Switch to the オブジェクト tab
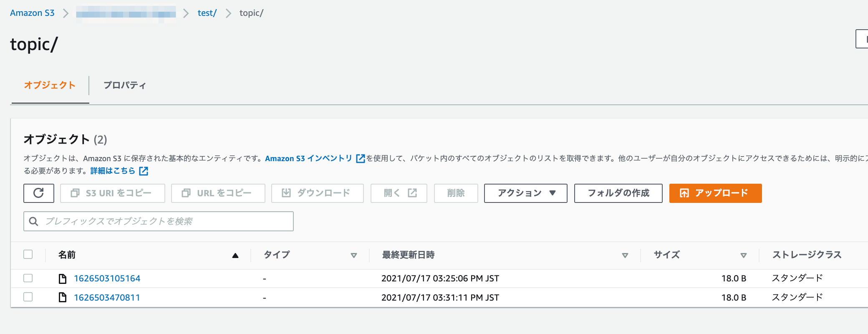This screenshot has width=868, height=334. click(x=50, y=85)
